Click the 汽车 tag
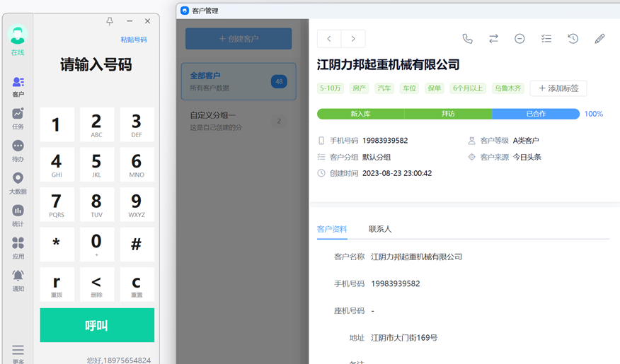 pos(384,88)
